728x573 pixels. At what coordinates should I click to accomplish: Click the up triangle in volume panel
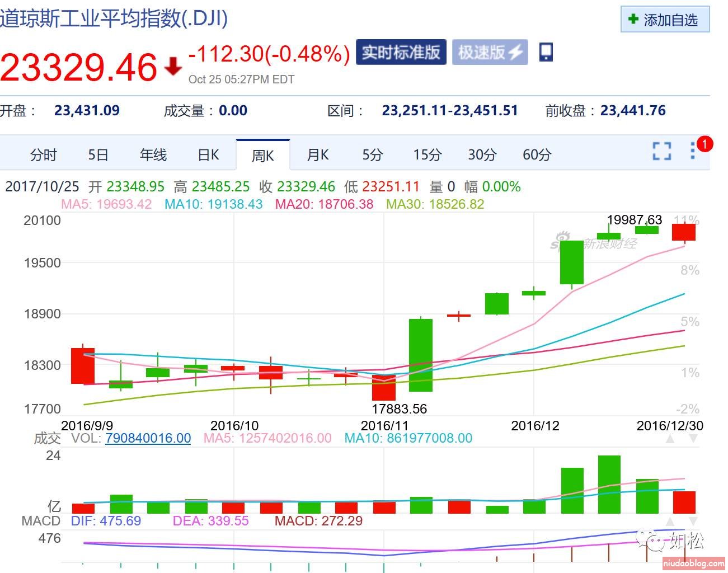coord(670,439)
